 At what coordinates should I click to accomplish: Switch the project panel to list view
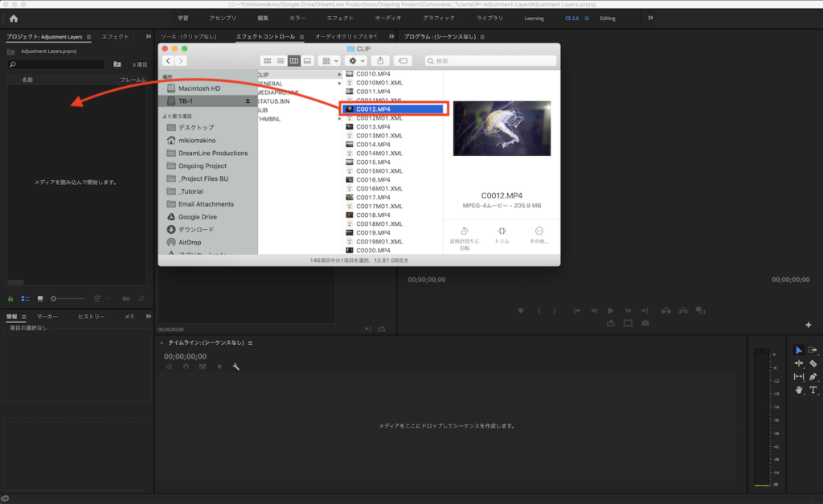click(x=26, y=298)
